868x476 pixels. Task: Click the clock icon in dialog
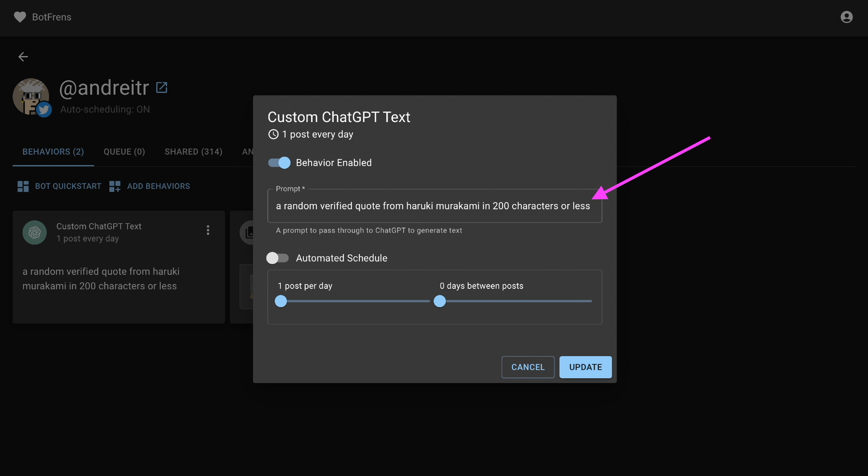pyautogui.click(x=273, y=134)
